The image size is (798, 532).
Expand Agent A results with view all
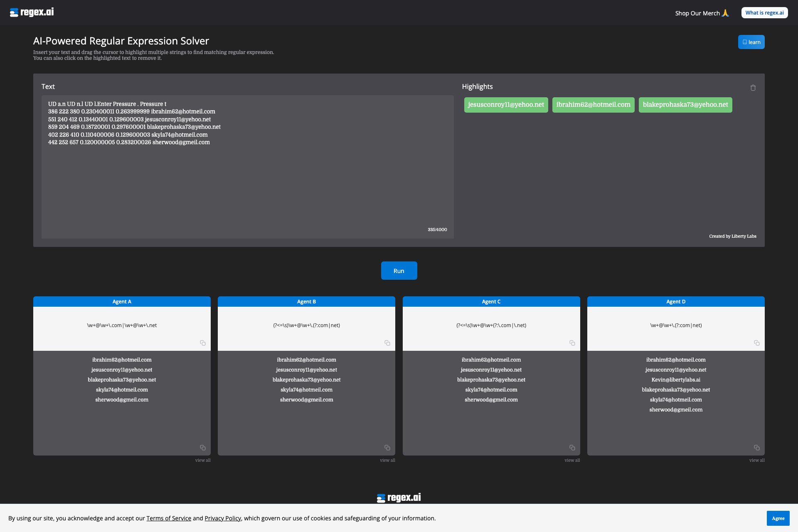[x=203, y=460]
